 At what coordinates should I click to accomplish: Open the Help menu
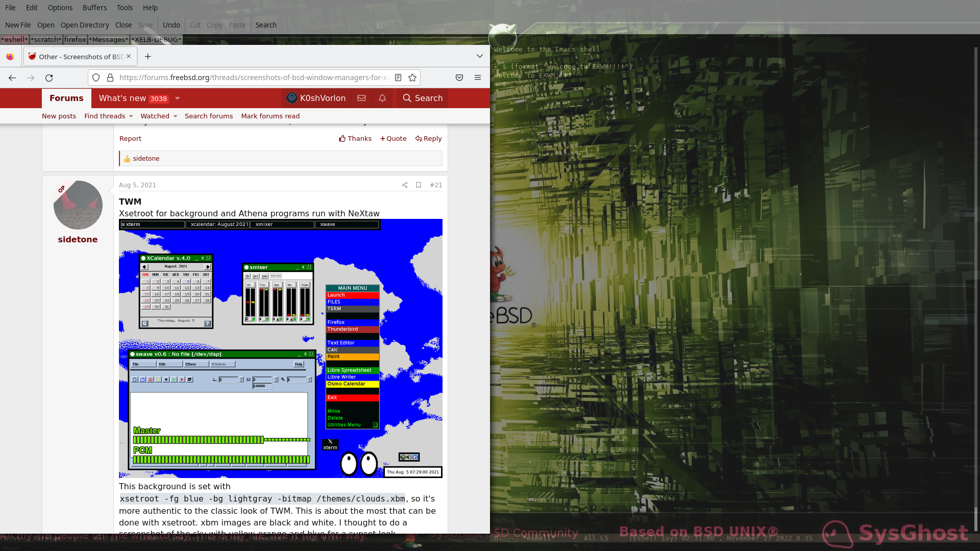(x=150, y=8)
